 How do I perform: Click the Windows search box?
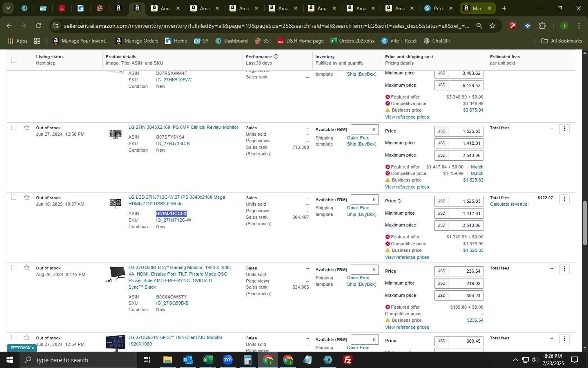[78, 360]
